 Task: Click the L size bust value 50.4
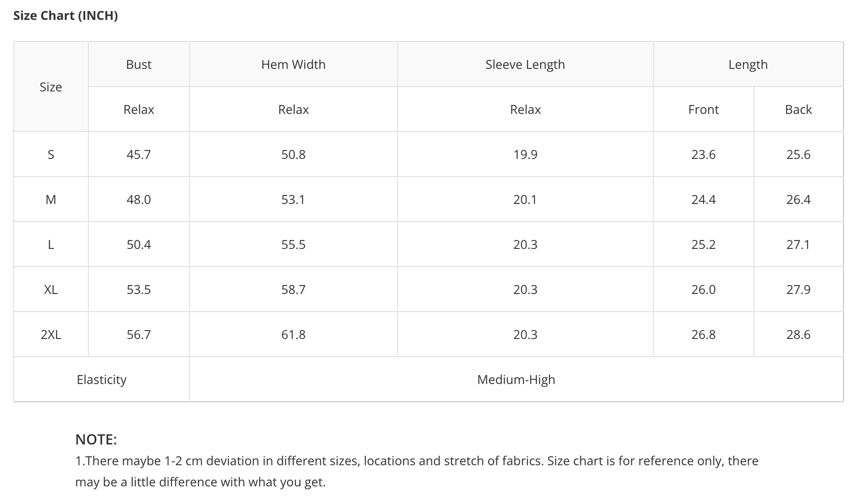139,244
